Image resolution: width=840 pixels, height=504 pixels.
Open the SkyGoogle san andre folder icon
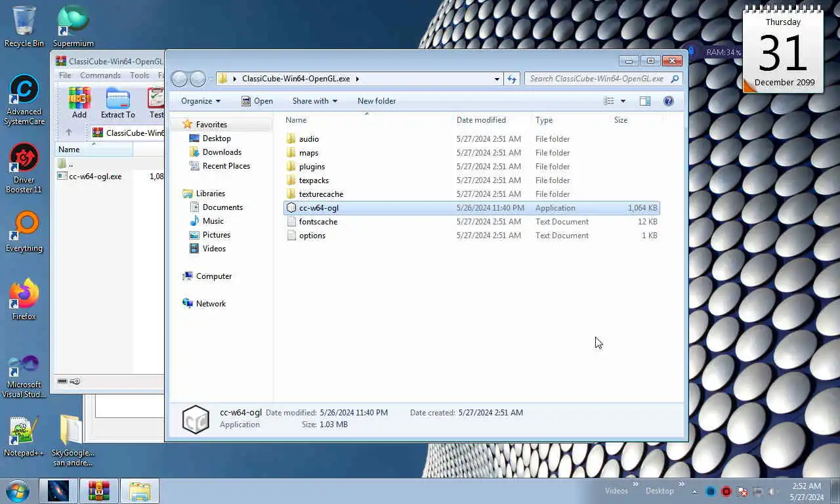tap(73, 440)
